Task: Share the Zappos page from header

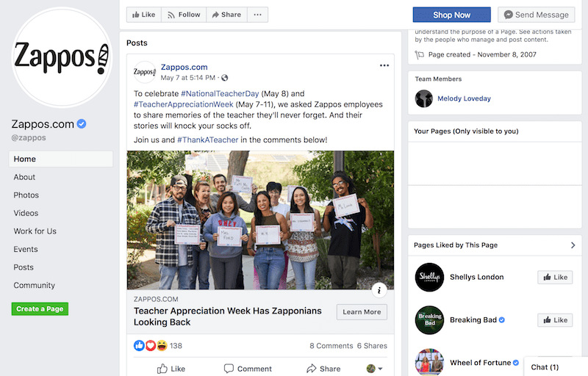Action: [226, 15]
